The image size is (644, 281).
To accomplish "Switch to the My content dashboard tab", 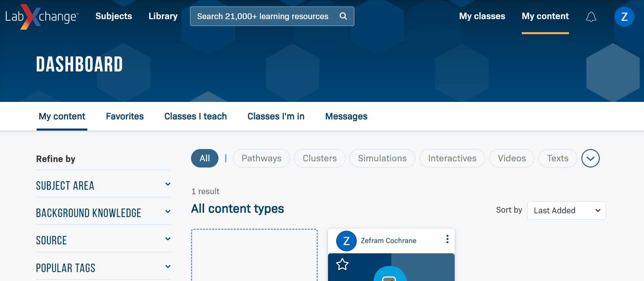I will tap(62, 116).
